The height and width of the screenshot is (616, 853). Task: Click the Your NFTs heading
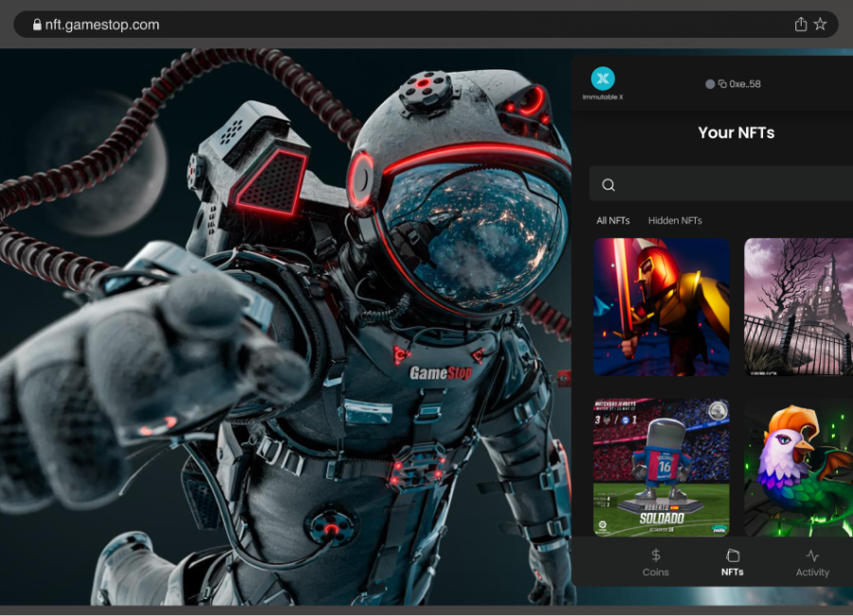point(735,133)
